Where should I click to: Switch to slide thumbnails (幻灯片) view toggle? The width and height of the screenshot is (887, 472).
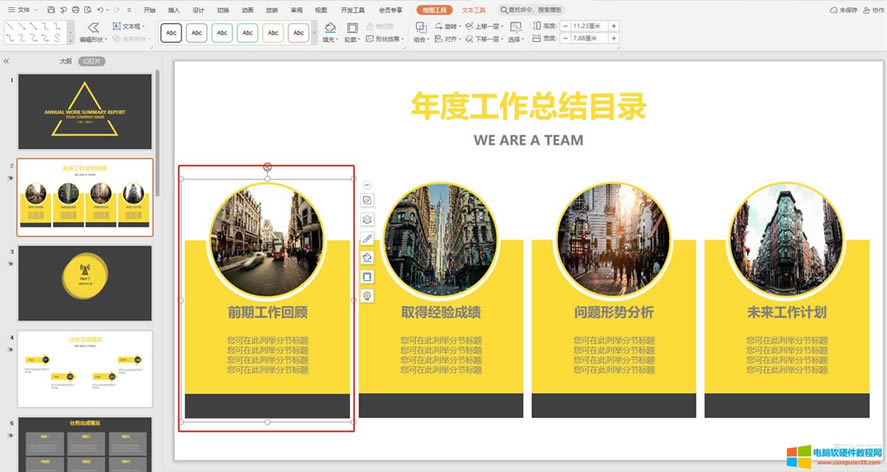tap(91, 61)
